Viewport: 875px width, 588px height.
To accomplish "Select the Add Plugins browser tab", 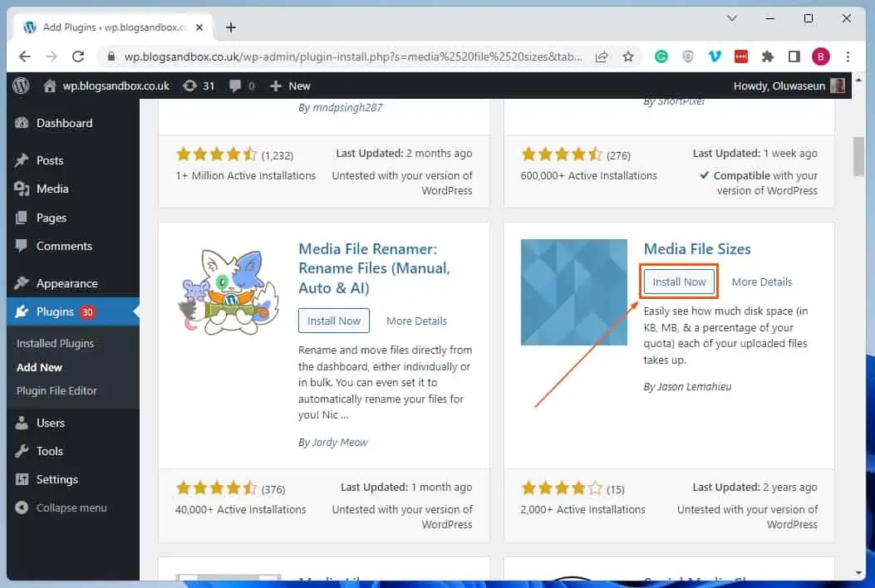I will [x=114, y=27].
